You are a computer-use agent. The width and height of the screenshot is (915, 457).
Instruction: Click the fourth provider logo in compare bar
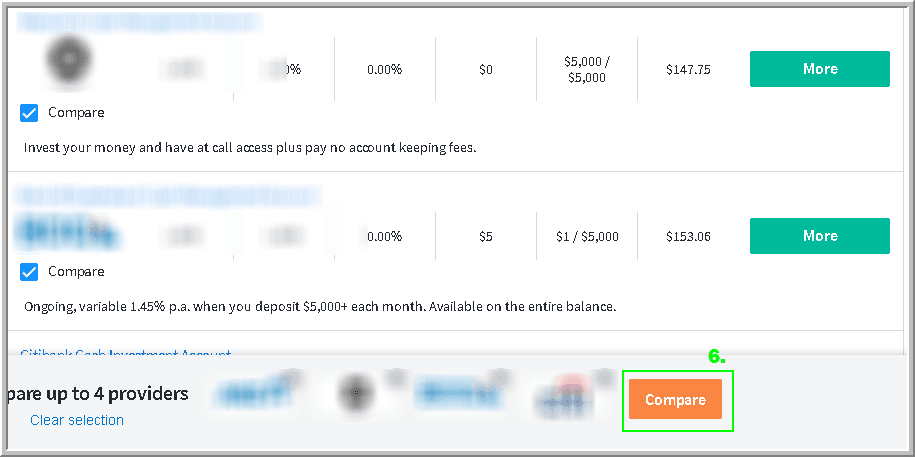565,399
